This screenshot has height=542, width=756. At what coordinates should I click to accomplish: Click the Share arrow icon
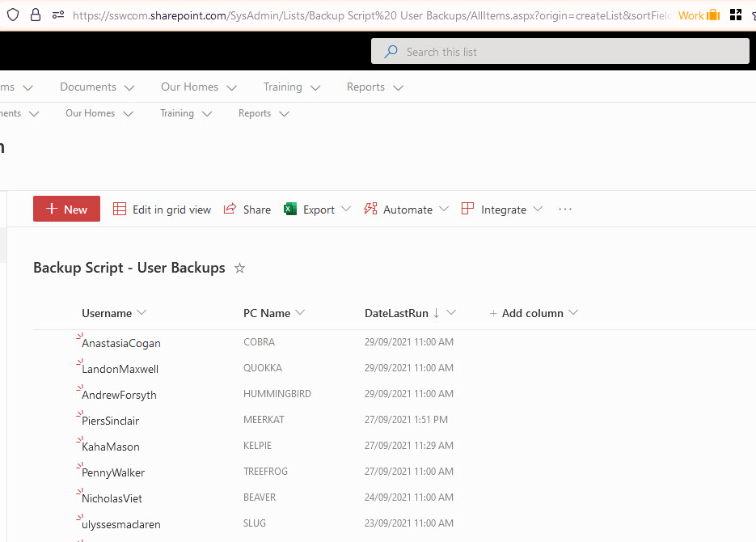pos(230,209)
